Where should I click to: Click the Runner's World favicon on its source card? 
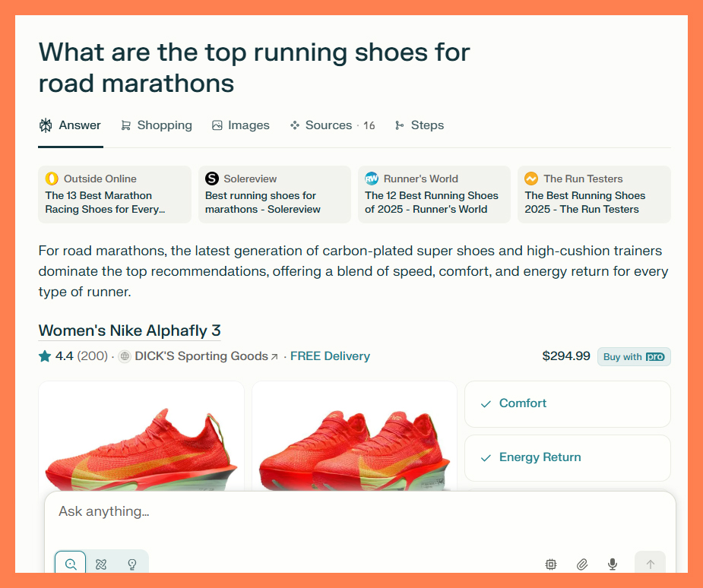372,179
